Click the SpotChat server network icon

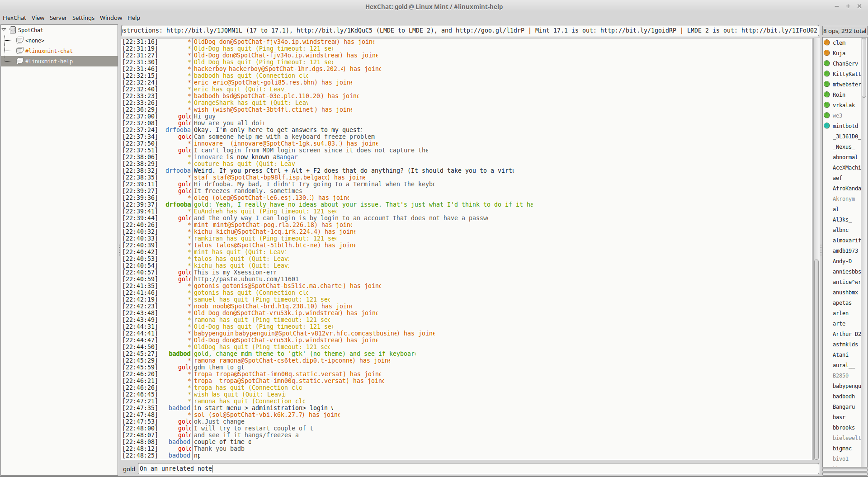[13, 30]
